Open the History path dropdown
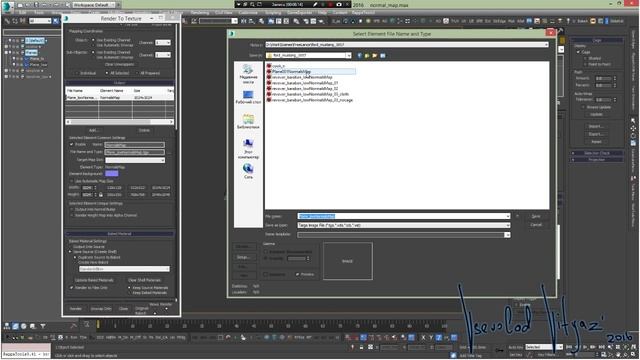 pos(546,44)
